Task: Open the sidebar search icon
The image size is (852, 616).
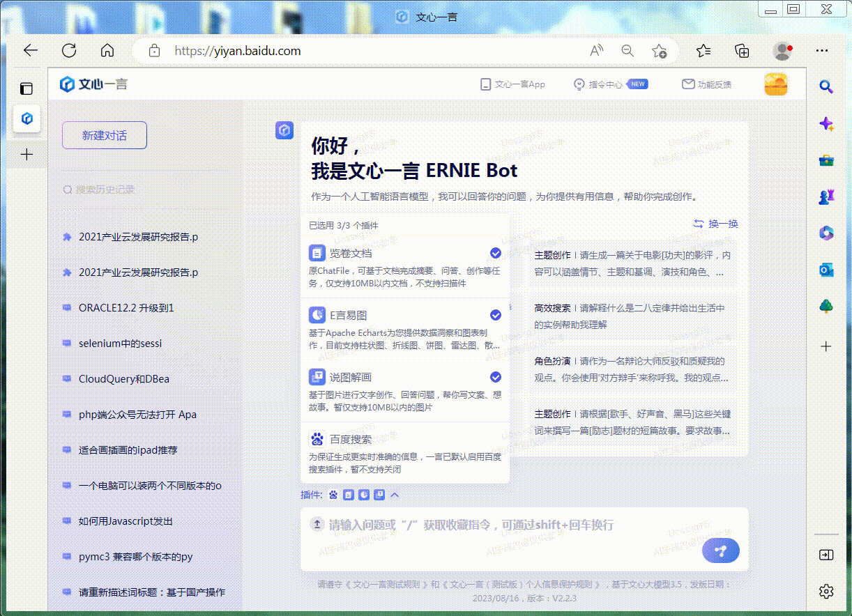Action: tap(826, 86)
